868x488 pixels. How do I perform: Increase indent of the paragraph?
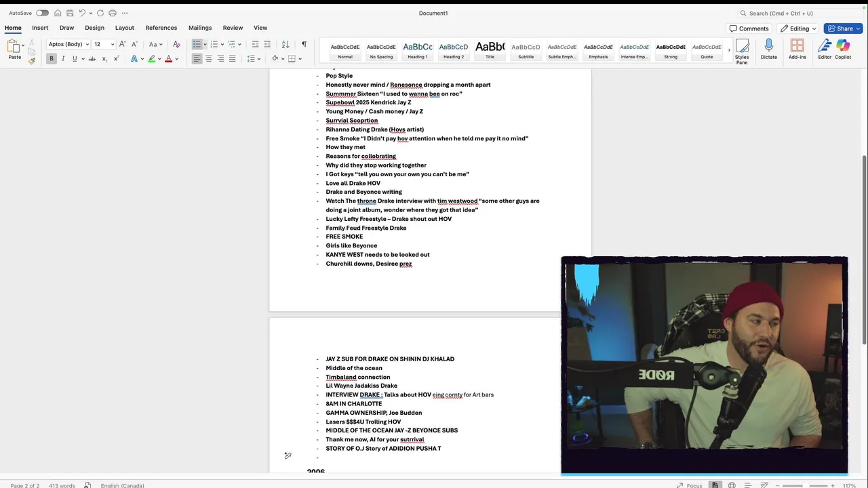coord(267,44)
